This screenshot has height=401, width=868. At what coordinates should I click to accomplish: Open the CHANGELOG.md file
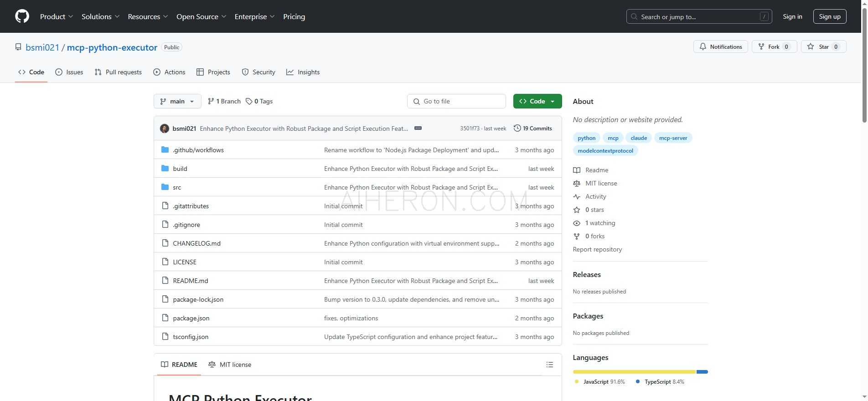[x=196, y=243]
